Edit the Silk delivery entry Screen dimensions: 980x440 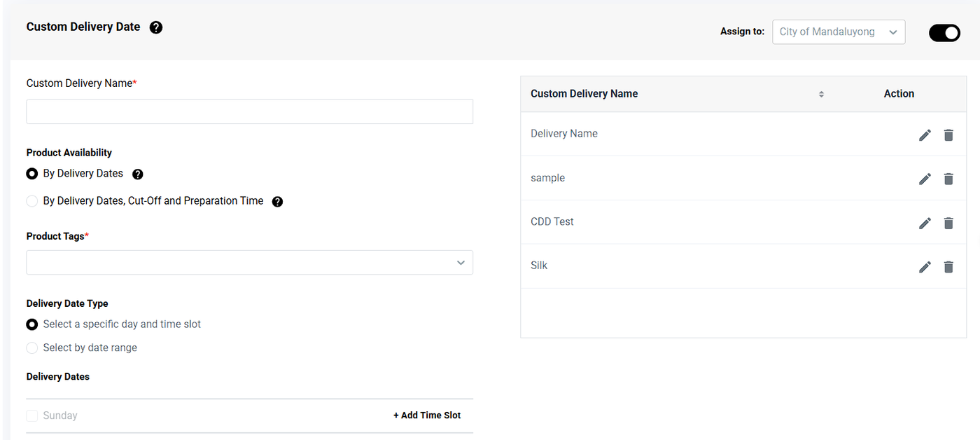[x=925, y=267]
